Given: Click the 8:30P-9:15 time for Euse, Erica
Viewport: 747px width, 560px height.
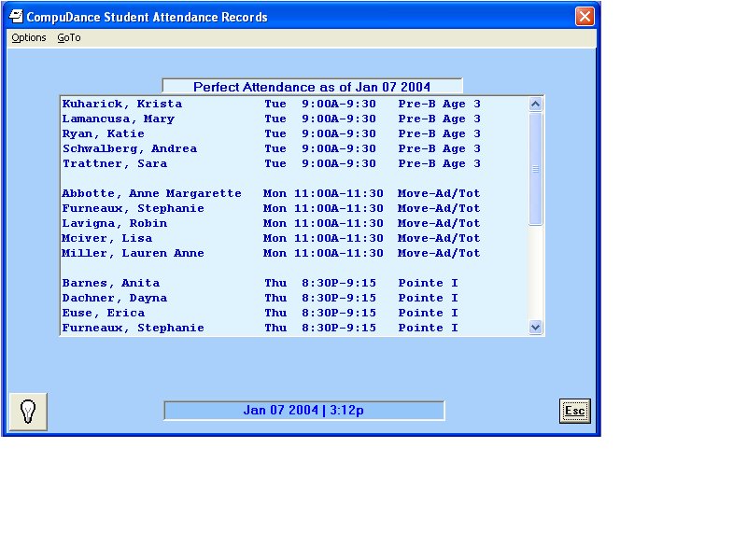Looking at the screenshot, I should [339, 313].
